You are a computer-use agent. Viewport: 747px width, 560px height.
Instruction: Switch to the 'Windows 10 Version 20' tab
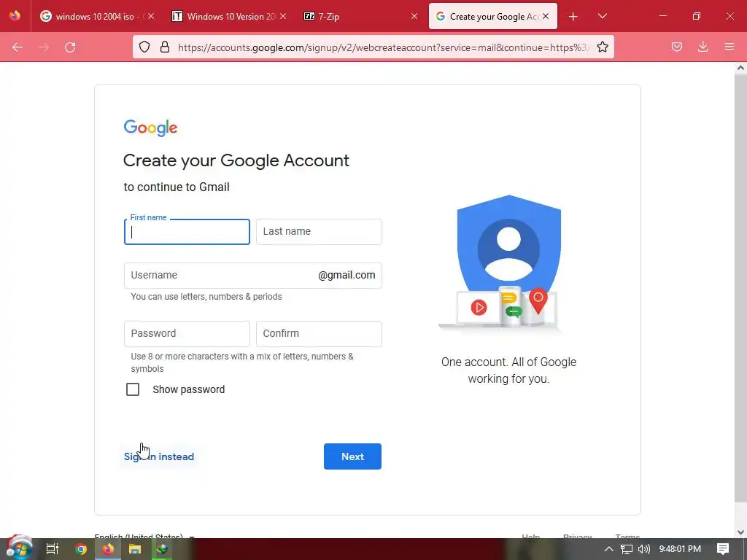(229, 16)
